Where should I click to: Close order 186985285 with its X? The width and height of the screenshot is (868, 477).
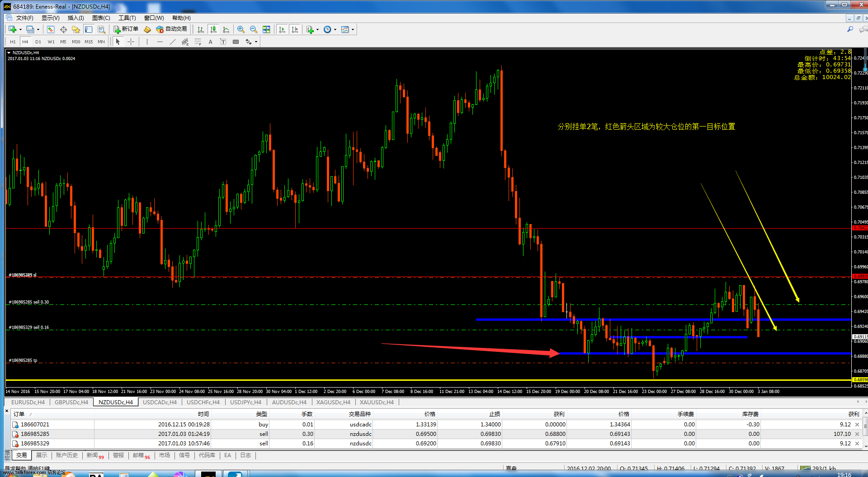(x=857, y=434)
